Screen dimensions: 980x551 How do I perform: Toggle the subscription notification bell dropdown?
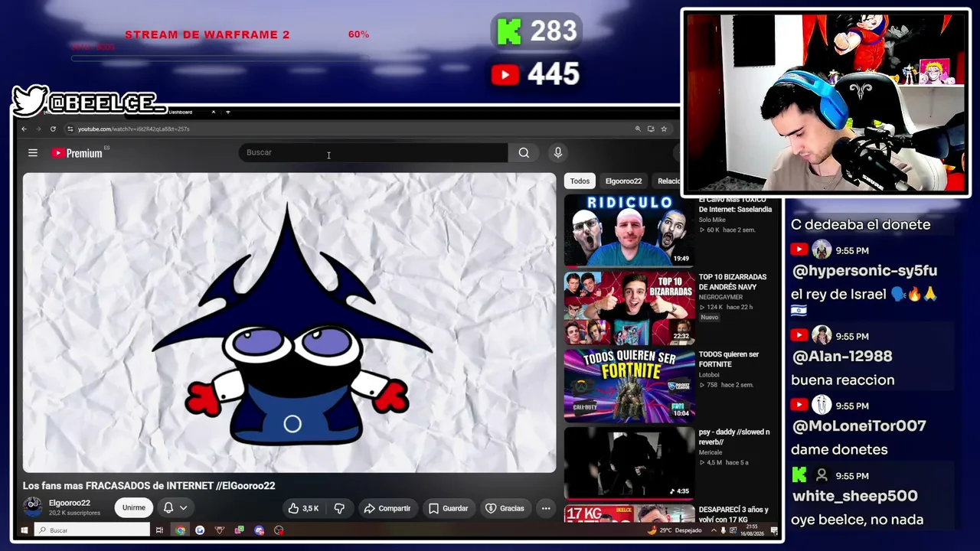point(175,508)
